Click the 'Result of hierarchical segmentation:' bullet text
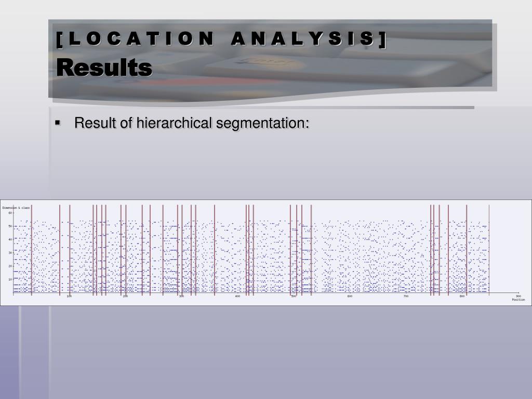The width and height of the screenshot is (532, 399). (192, 123)
